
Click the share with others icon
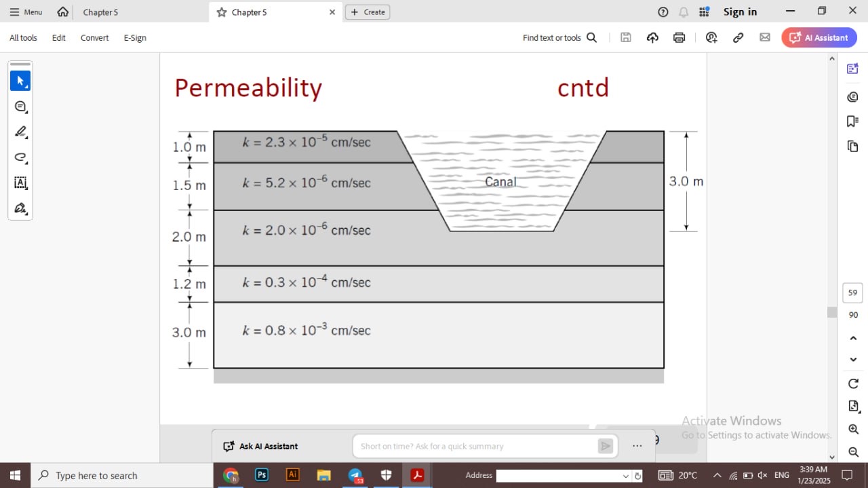[711, 38]
